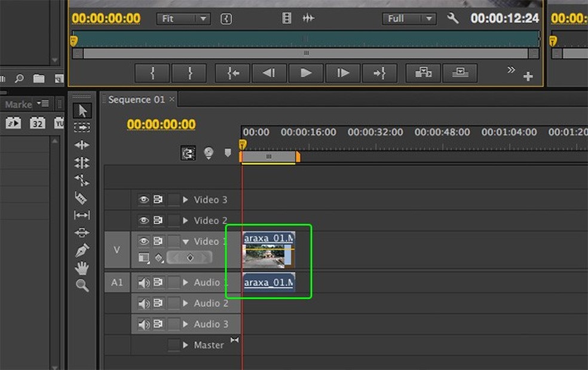Choose the Ripple Edit tool
Image resolution: width=588 pixels, height=370 pixels.
(x=81, y=145)
